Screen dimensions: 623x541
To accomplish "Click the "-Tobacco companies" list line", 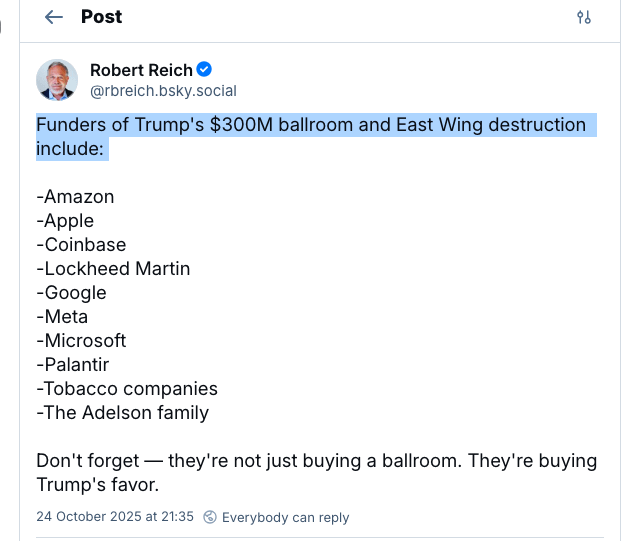I will (127, 389).
